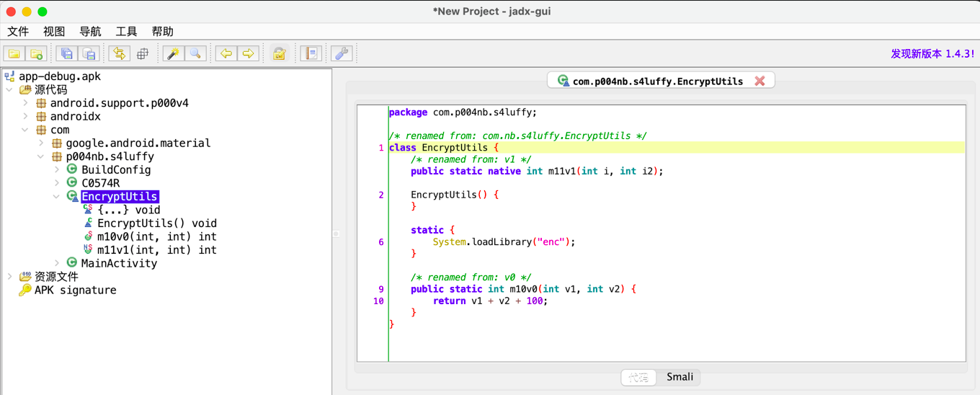The image size is (980, 395).
Task: Select the com.p004nb.s4luffy.EncryptUtils tab
Action: click(x=658, y=81)
